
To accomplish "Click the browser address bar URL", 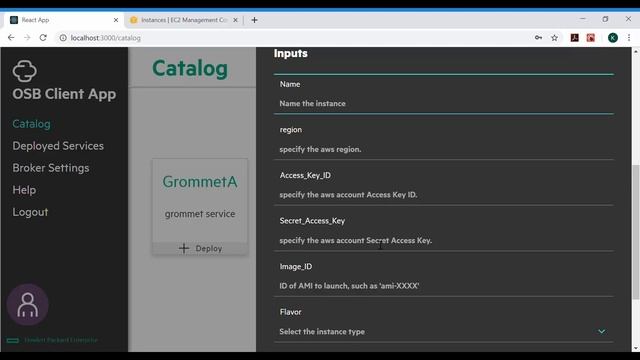I will point(105,38).
